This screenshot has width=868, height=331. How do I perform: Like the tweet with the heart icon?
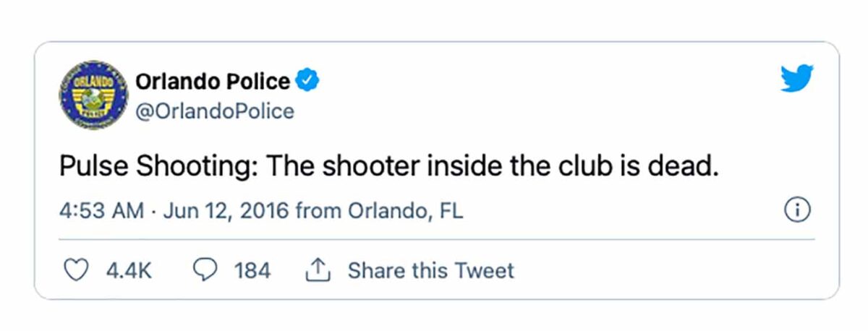(x=77, y=271)
